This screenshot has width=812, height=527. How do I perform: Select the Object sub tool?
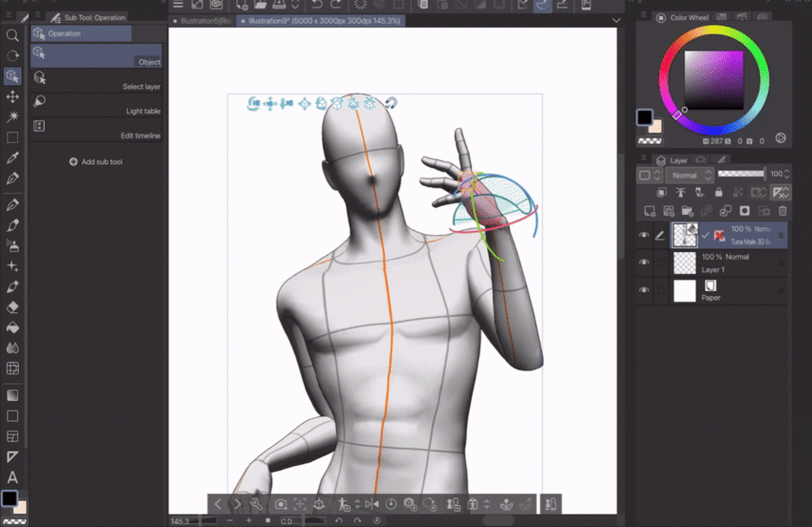tap(96, 55)
